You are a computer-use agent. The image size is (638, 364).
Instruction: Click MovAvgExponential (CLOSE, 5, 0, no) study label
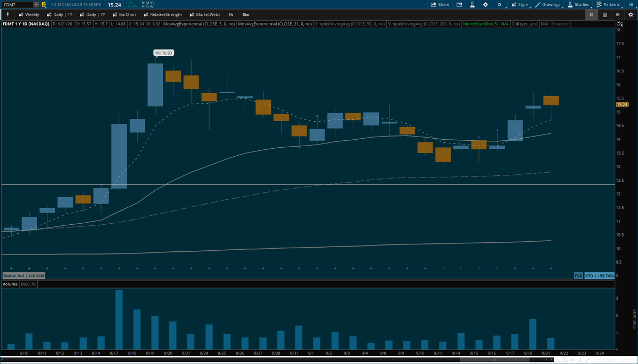pyautogui.click(x=198, y=24)
